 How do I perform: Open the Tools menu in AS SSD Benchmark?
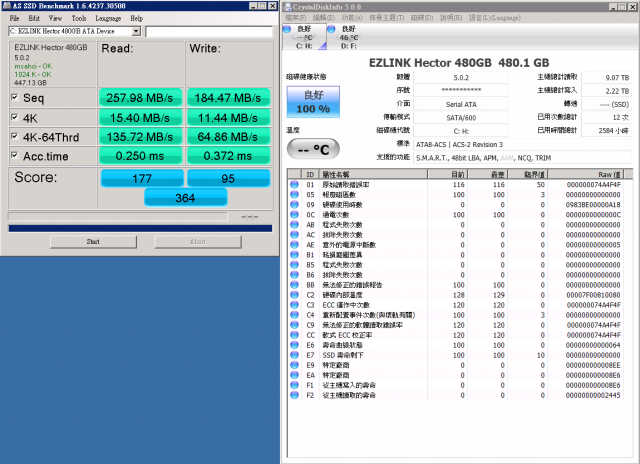[x=79, y=18]
